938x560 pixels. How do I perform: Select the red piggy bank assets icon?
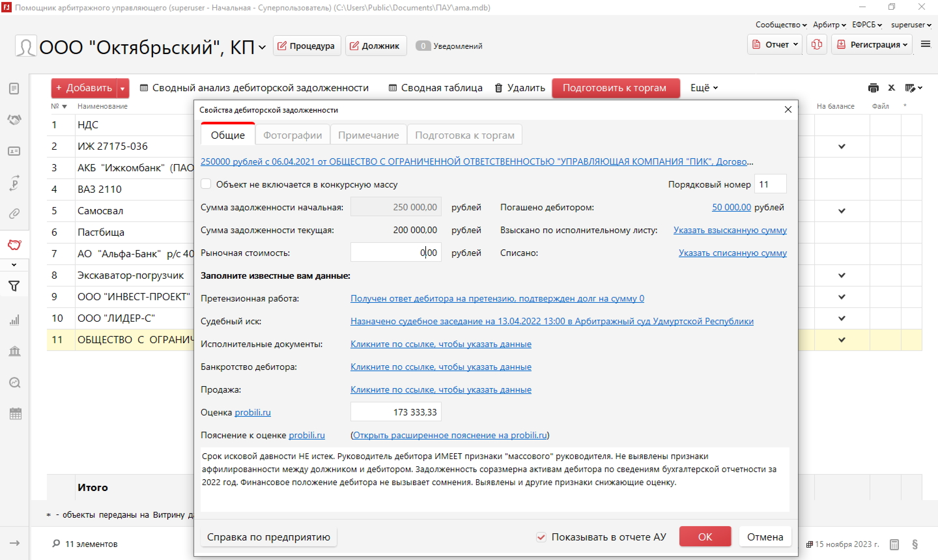14,245
